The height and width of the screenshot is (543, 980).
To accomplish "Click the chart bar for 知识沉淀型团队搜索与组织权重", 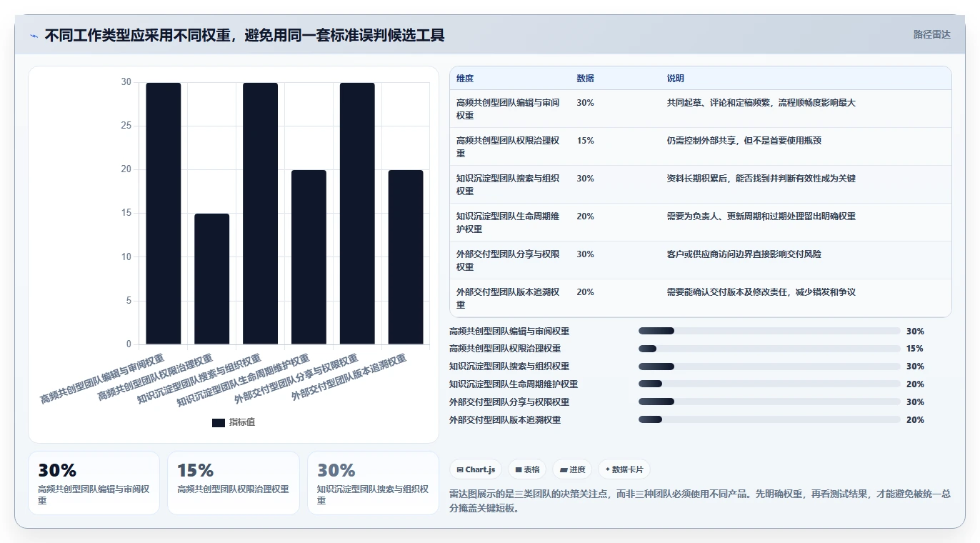I will click(x=260, y=214).
